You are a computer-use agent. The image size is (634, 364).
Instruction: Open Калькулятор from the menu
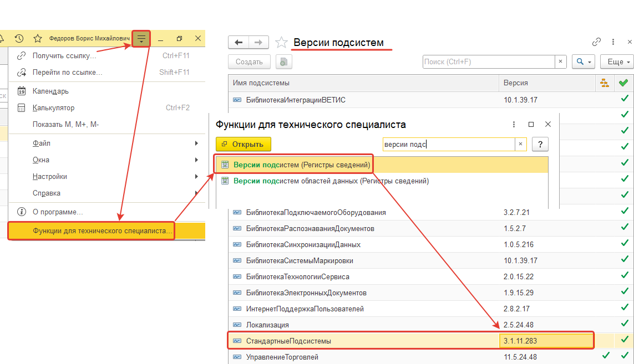106,108
